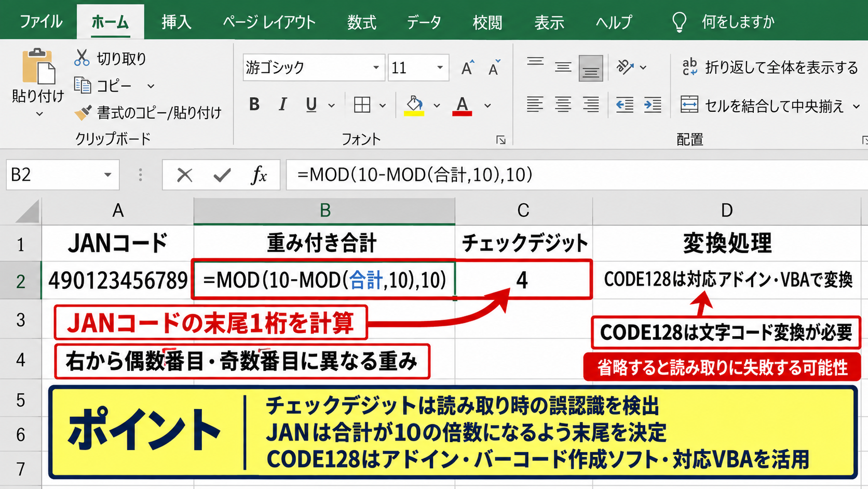
Task: Expand the Copy dropdown arrow
Action: click(x=151, y=86)
